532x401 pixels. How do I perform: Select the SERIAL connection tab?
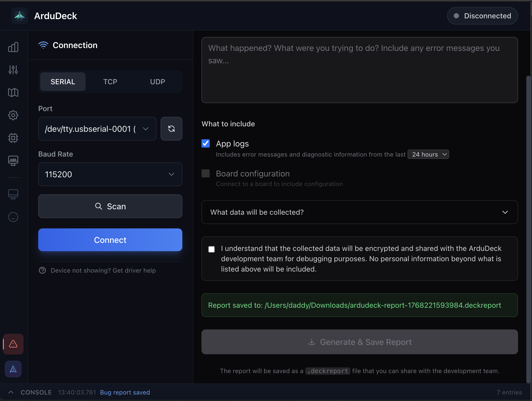click(63, 82)
